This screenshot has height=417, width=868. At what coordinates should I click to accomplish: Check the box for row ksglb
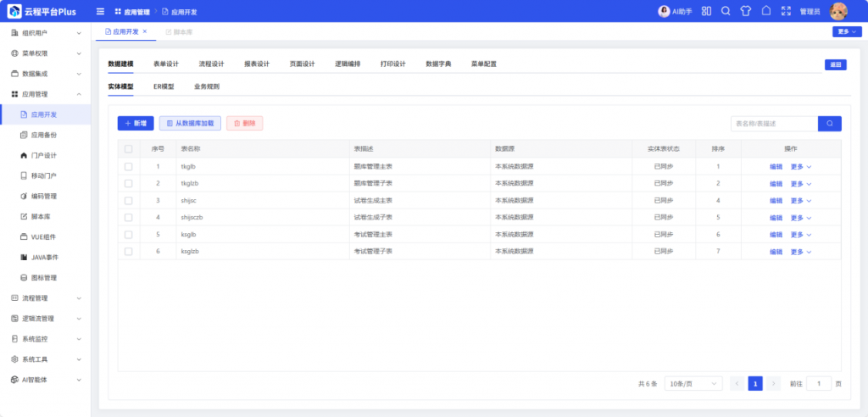point(129,234)
